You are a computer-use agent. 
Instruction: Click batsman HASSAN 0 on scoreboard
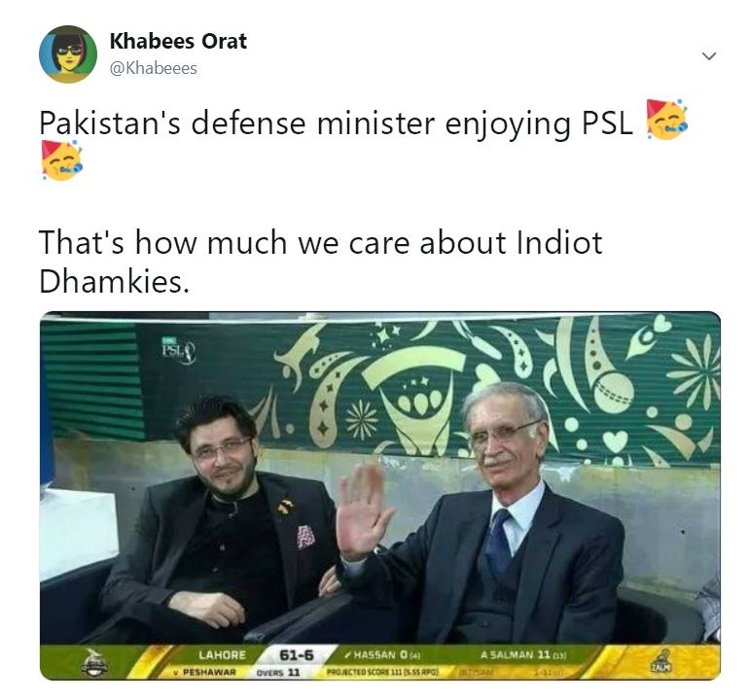(383, 654)
